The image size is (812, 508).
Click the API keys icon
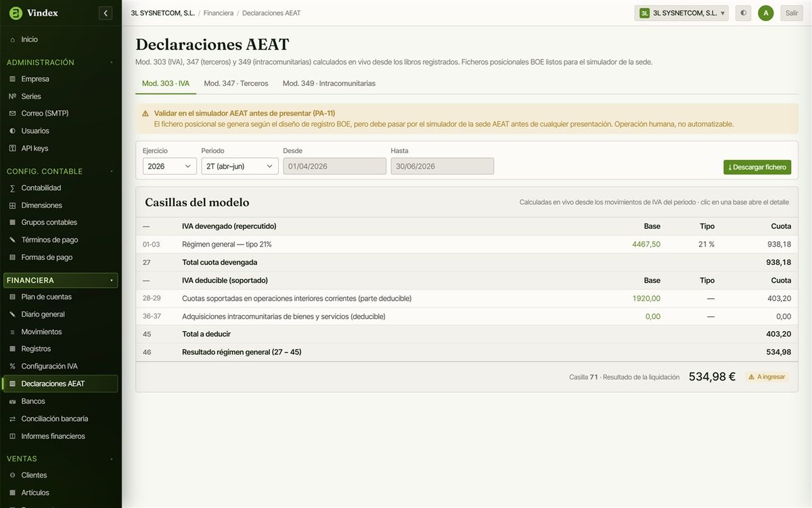coord(12,148)
